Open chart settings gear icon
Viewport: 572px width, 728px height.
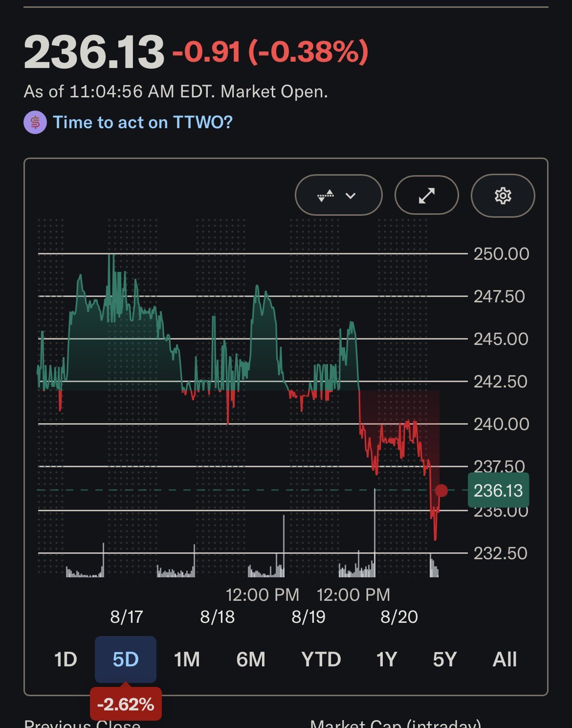coord(503,195)
